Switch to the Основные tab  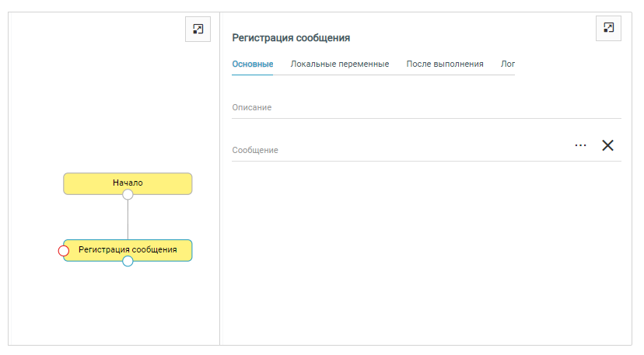252,64
